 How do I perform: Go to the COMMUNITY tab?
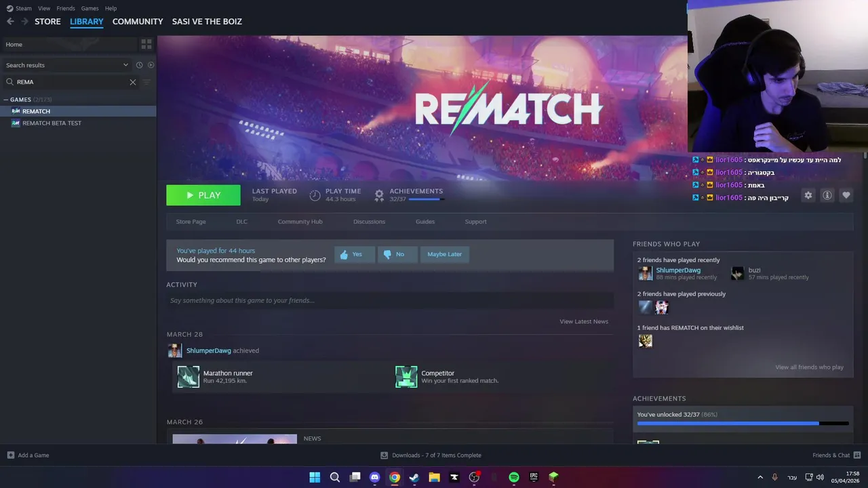138,22
